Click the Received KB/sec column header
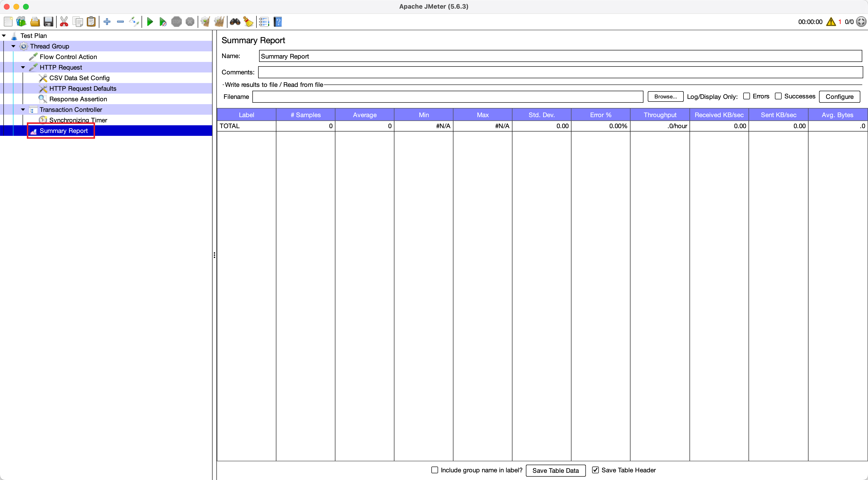This screenshot has width=868, height=480. (719, 115)
